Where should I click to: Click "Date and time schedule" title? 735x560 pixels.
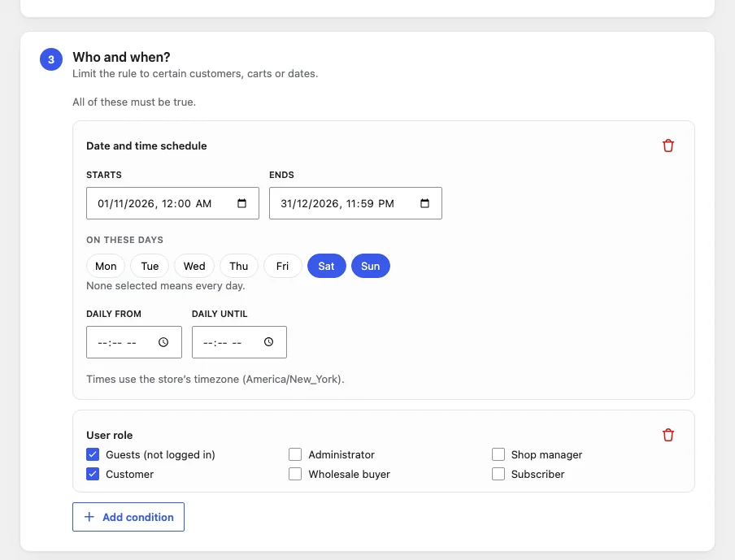146,145
